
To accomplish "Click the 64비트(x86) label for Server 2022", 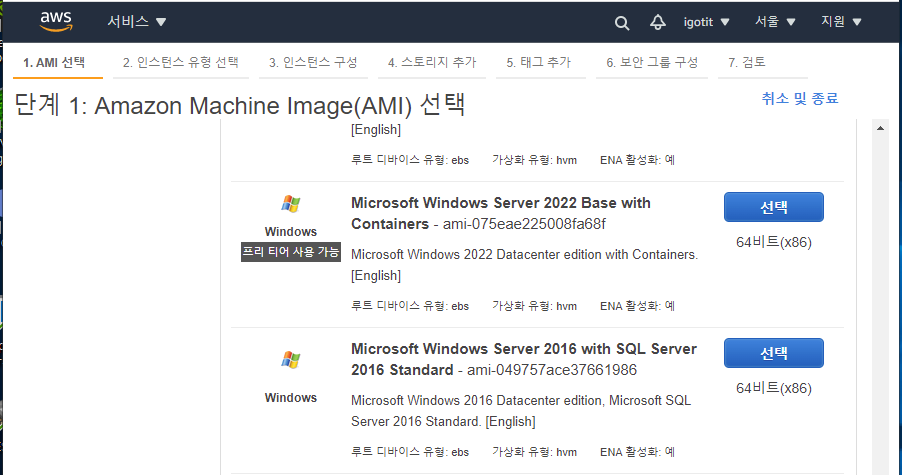I will (774, 242).
